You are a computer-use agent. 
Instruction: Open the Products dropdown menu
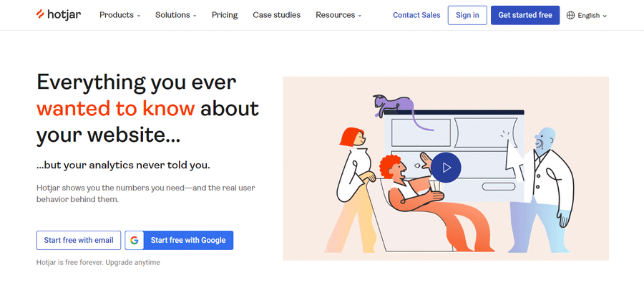click(x=120, y=15)
